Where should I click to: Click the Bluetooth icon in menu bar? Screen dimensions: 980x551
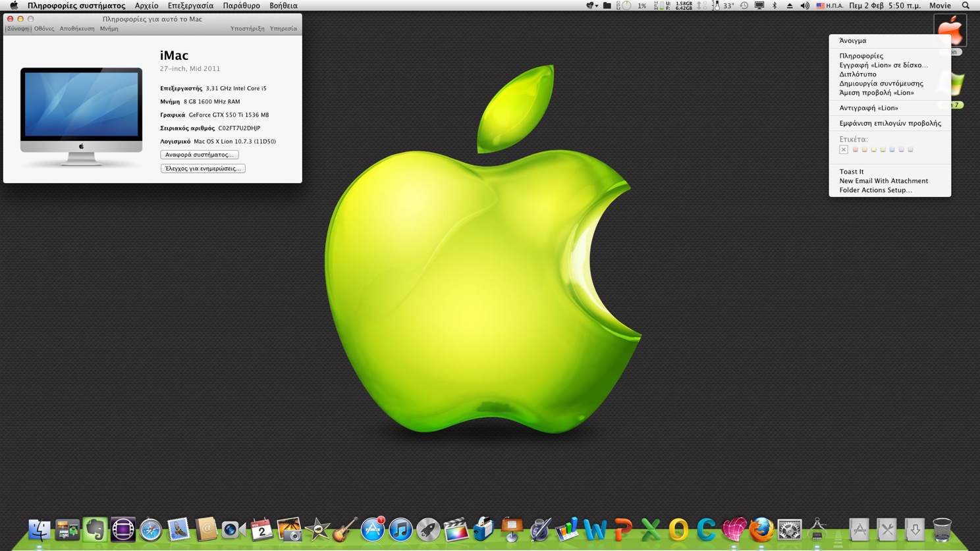(x=775, y=5)
